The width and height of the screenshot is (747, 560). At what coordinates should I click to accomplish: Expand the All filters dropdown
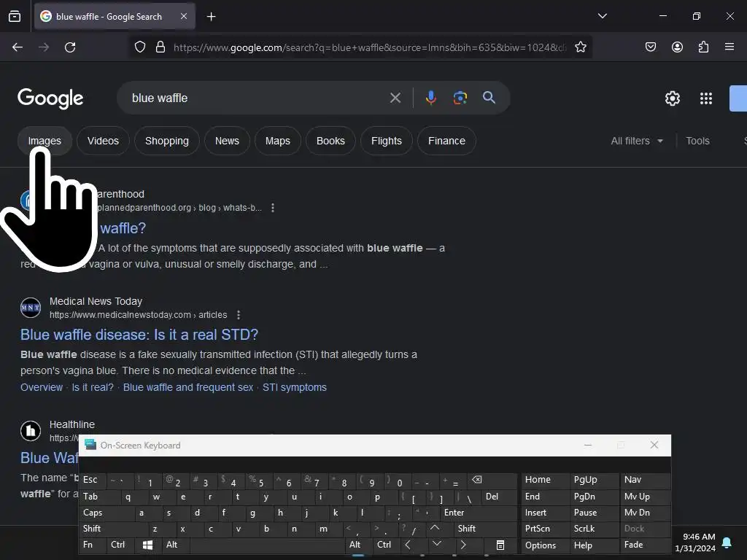tap(637, 141)
